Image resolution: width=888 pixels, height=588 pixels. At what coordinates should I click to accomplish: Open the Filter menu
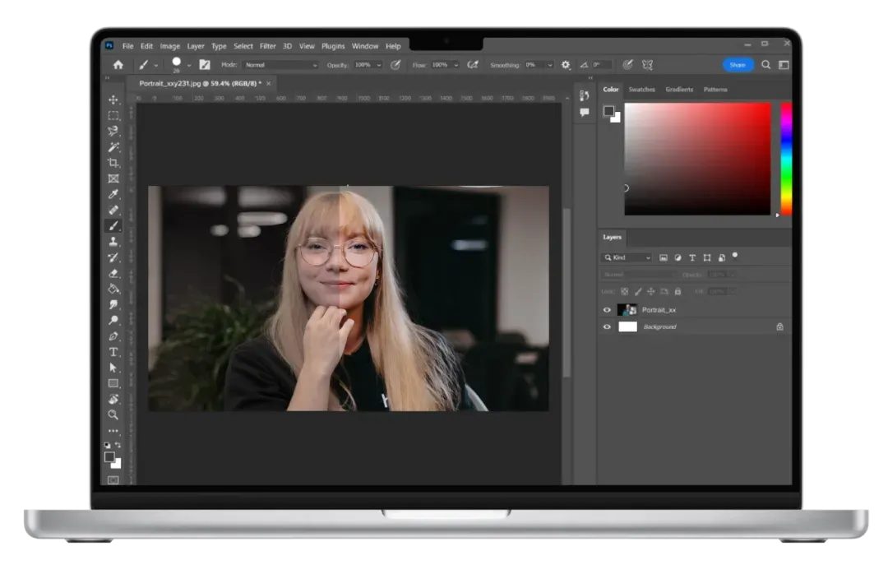click(x=268, y=46)
